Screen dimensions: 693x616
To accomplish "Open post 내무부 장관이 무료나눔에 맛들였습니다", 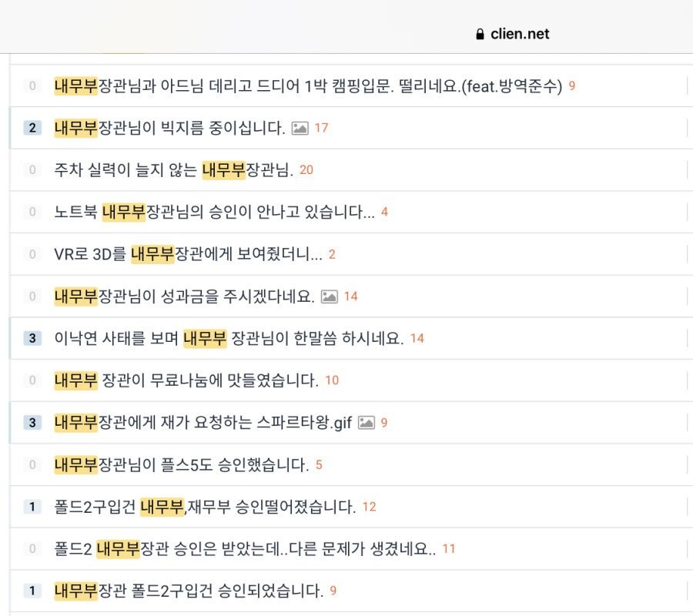I will pos(186,380).
